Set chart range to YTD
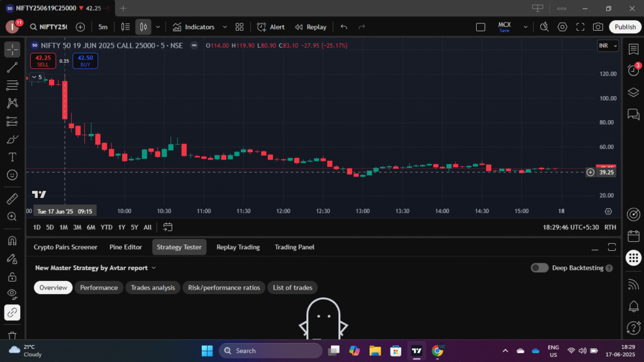The image size is (644, 362). tap(106, 228)
